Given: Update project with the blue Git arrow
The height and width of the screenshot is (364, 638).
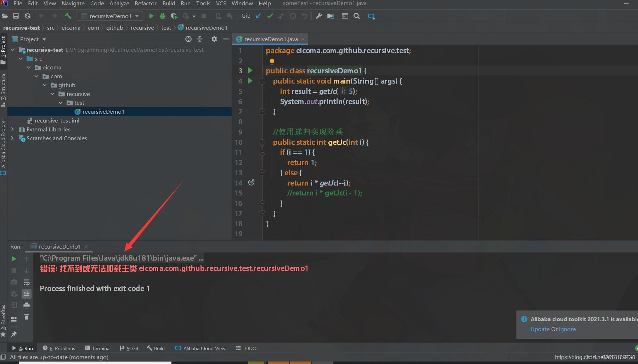Looking at the screenshot, I should click(x=258, y=16).
